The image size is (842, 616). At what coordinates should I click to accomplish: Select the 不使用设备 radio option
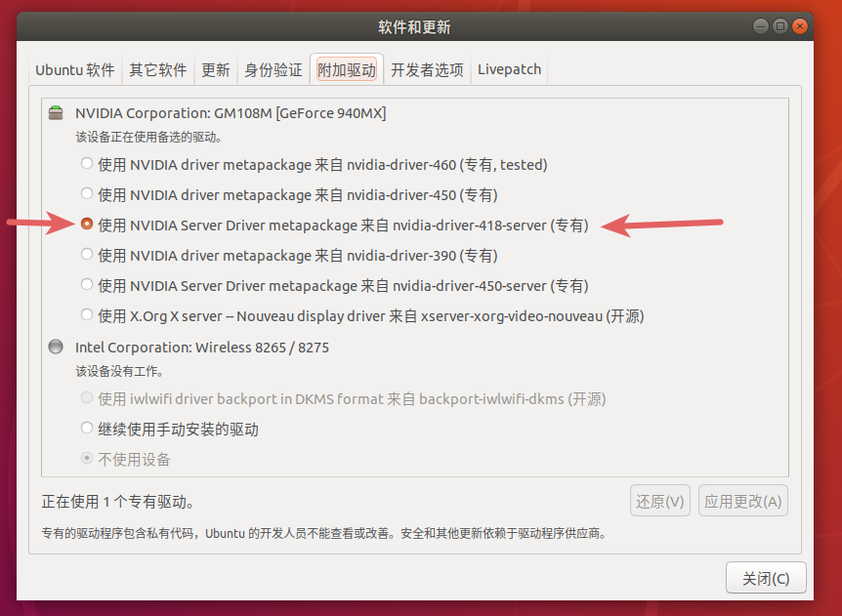click(87, 458)
